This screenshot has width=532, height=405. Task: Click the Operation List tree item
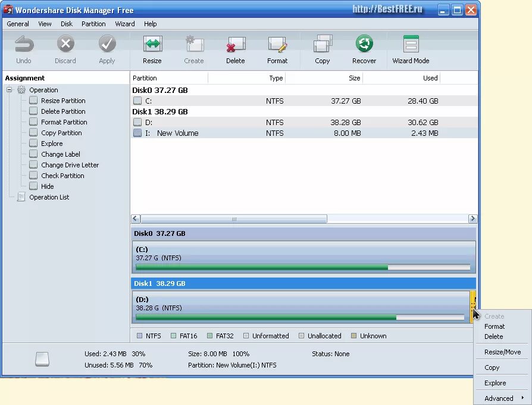click(x=49, y=197)
